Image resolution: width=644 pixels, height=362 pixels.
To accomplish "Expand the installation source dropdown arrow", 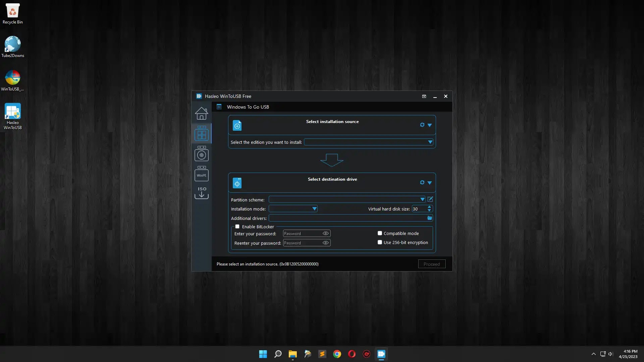I will coord(429,125).
